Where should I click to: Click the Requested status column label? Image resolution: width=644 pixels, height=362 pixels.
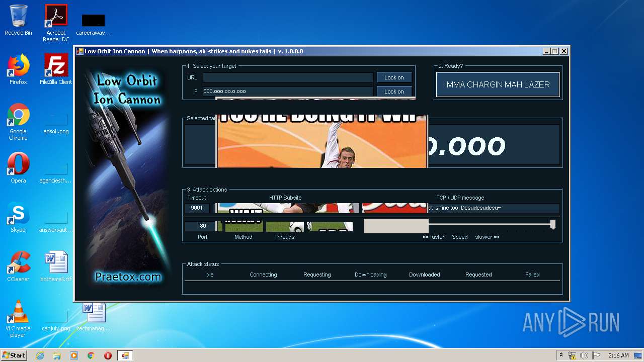tap(478, 275)
